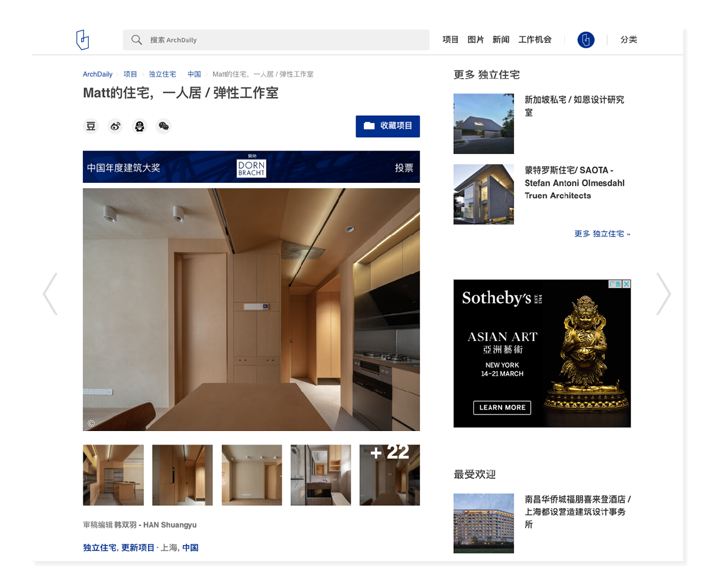The height and width of the screenshot is (588, 716).
Task: Click LEARN MORE in Sotheby's ad
Action: coord(502,407)
